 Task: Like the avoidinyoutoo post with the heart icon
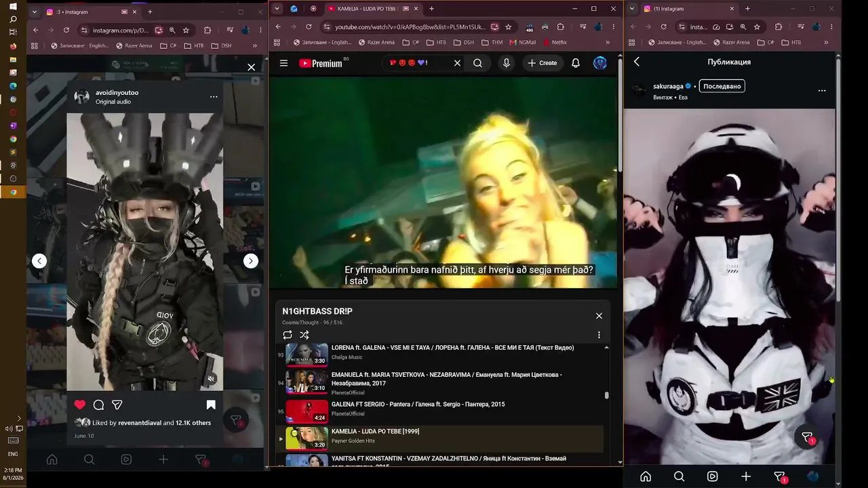pos(80,405)
